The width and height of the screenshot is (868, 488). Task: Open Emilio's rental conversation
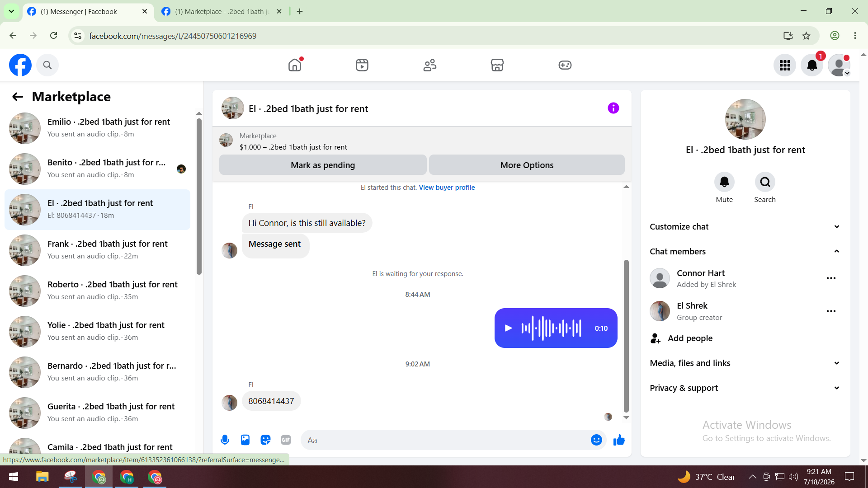point(97,128)
